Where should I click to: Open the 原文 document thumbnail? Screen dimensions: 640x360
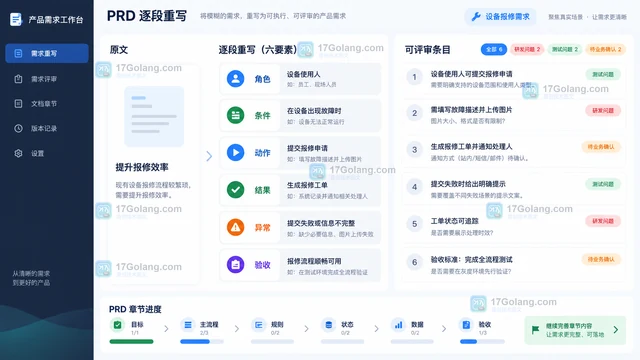[154, 116]
